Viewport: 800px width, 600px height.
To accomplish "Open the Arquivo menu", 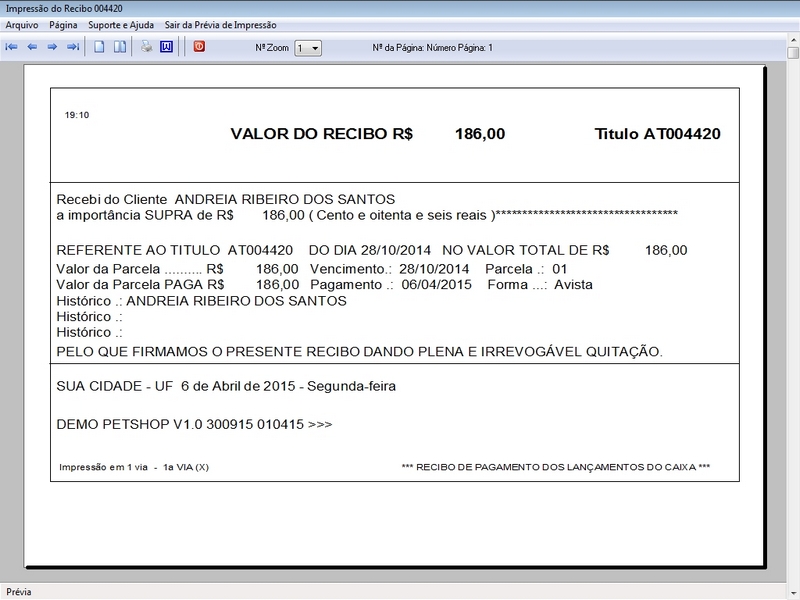I will coord(20,27).
